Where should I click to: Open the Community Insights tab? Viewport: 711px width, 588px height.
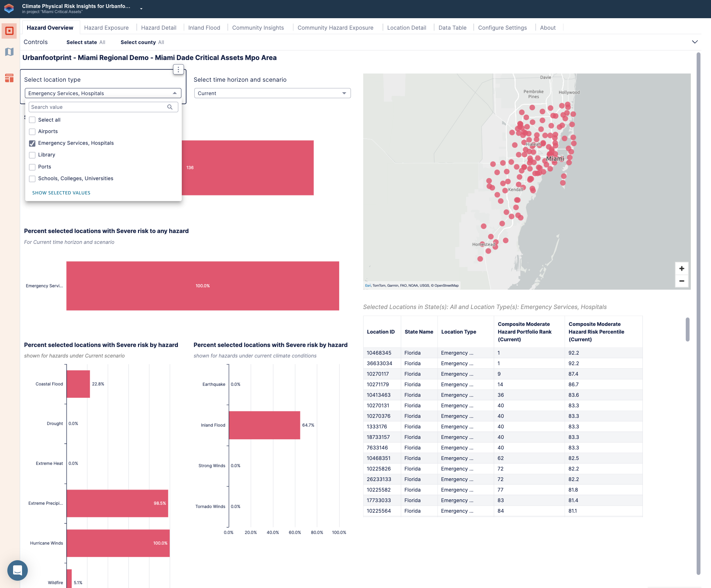(258, 27)
